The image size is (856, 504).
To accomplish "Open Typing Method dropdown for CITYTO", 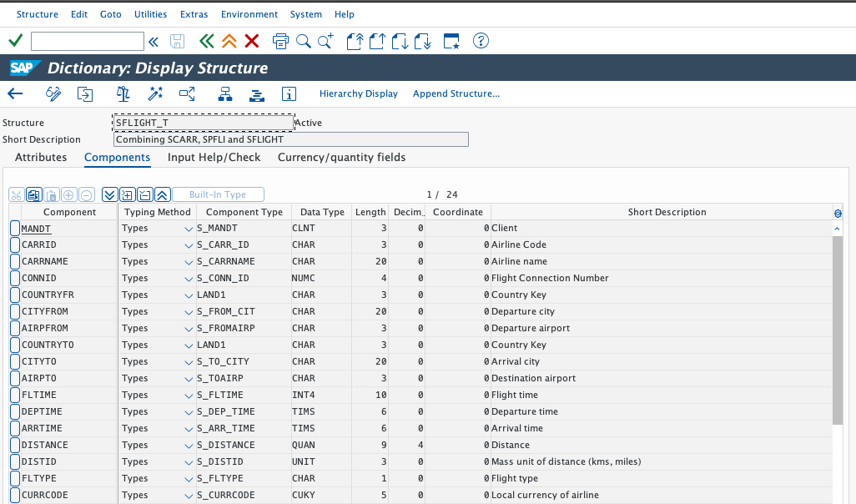I will coord(189,363).
